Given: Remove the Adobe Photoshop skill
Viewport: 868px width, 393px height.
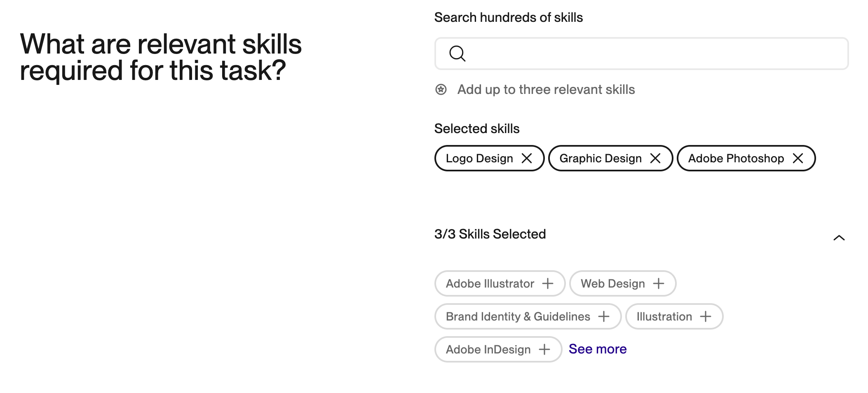Looking at the screenshot, I should (798, 158).
